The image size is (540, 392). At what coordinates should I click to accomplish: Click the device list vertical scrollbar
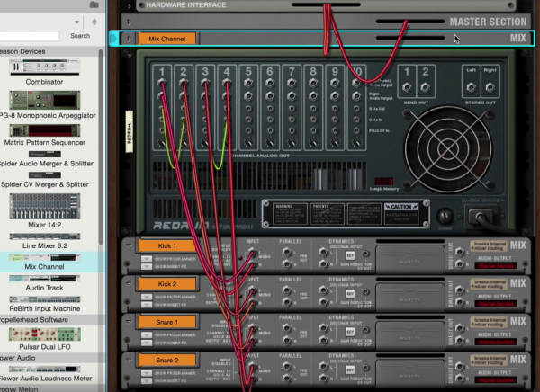(101, 147)
